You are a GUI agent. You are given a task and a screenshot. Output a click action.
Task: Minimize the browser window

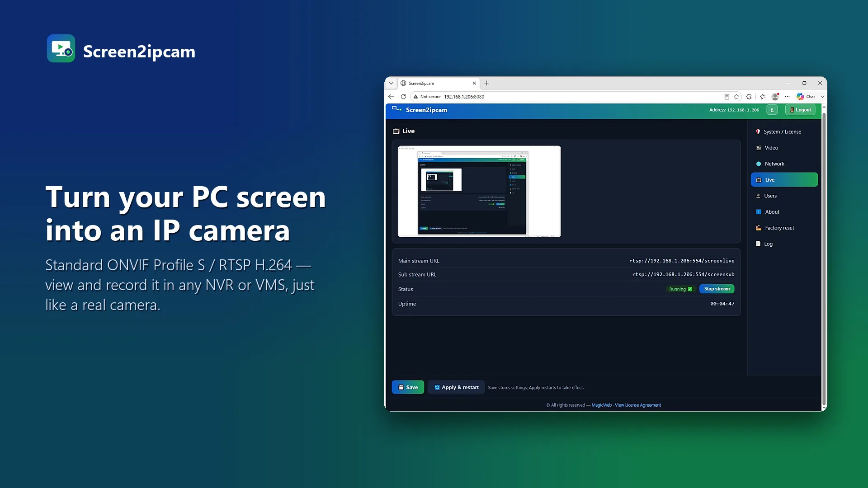click(x=788, y=83)
